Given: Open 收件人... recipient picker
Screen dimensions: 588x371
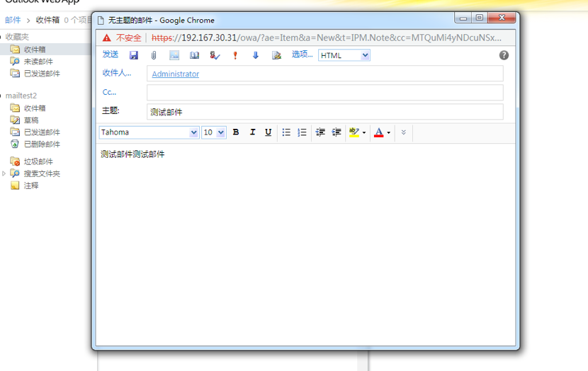Looking at the screenshot, I should 117,73.
